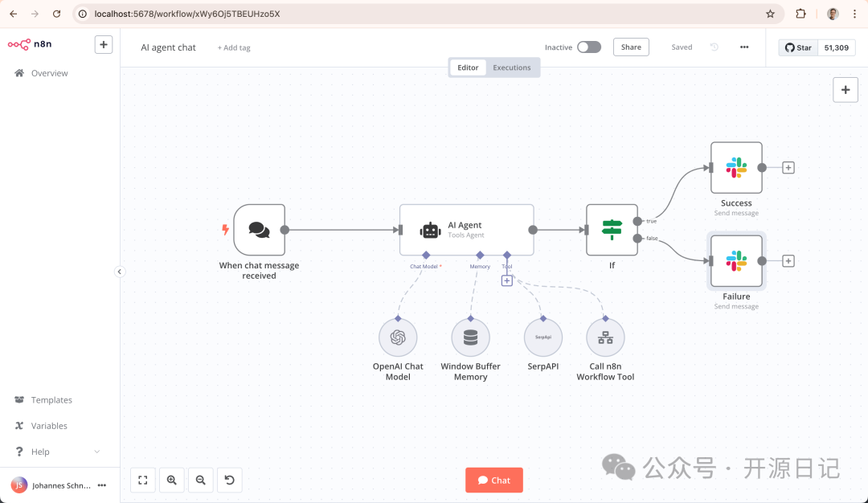Click the OpenAI Chat Model node icon

point(398,337)
